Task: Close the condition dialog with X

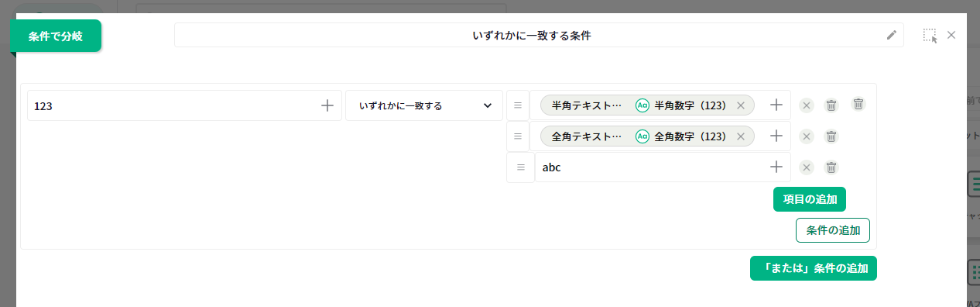Action: coord(951,35)
